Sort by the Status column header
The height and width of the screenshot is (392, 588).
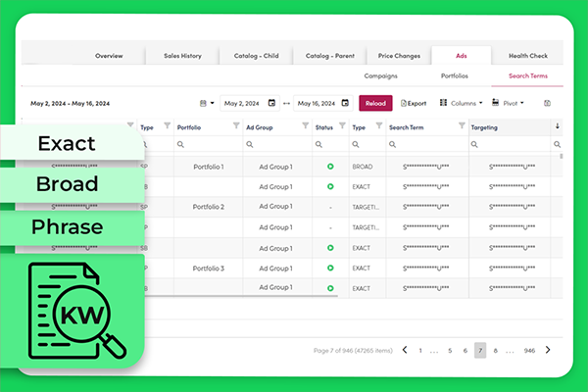coord(324,127)
